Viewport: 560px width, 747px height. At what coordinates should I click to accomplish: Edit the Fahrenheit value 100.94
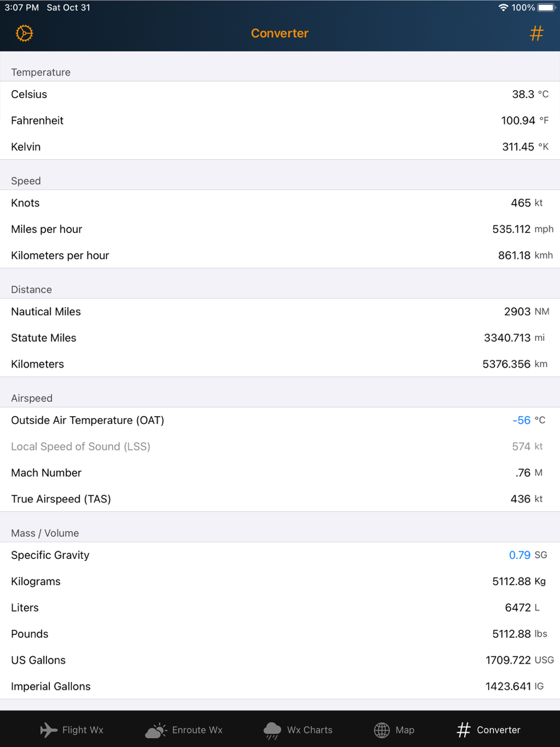coord(518,120)
